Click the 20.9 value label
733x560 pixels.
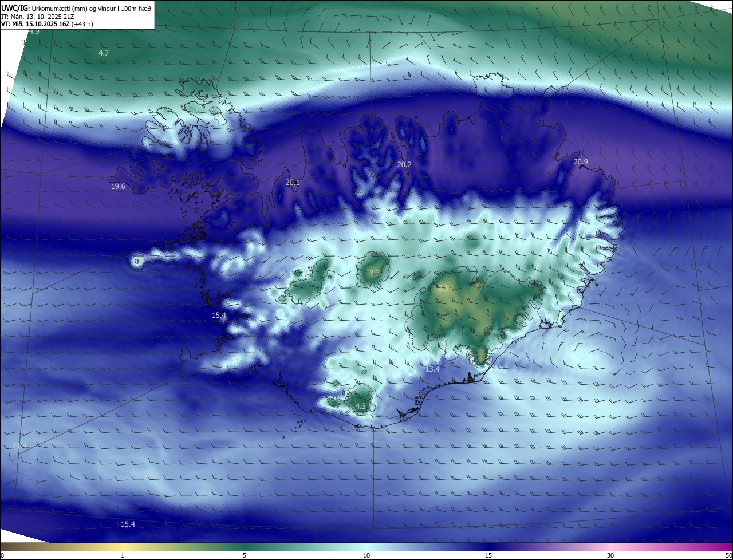581,162
